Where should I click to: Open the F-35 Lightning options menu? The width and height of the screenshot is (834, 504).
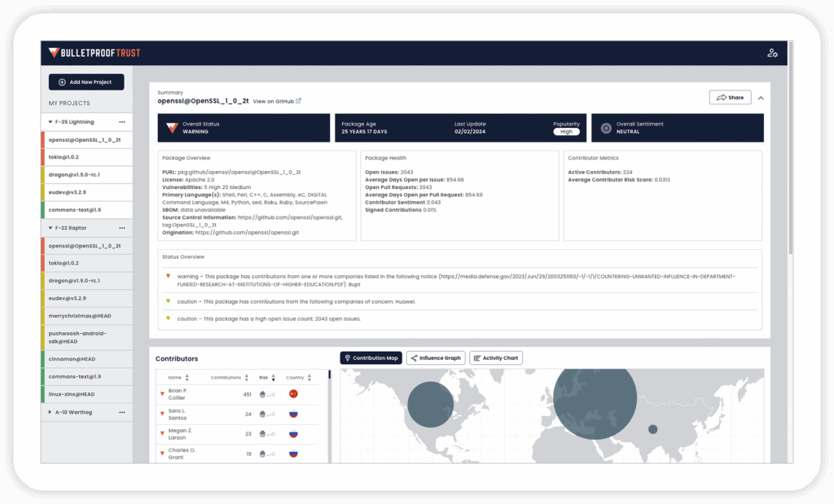pyautogui.click(x=122, y=121)
